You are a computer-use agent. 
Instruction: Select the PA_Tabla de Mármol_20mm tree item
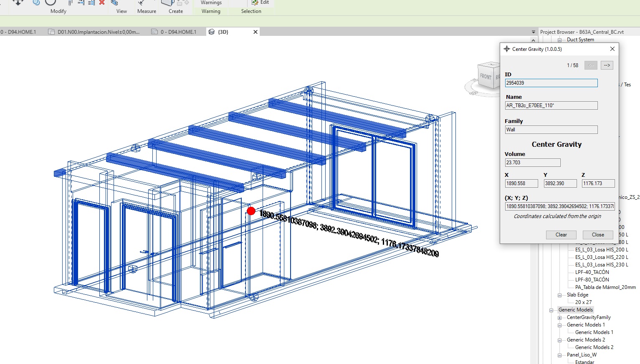coord(605,287)
